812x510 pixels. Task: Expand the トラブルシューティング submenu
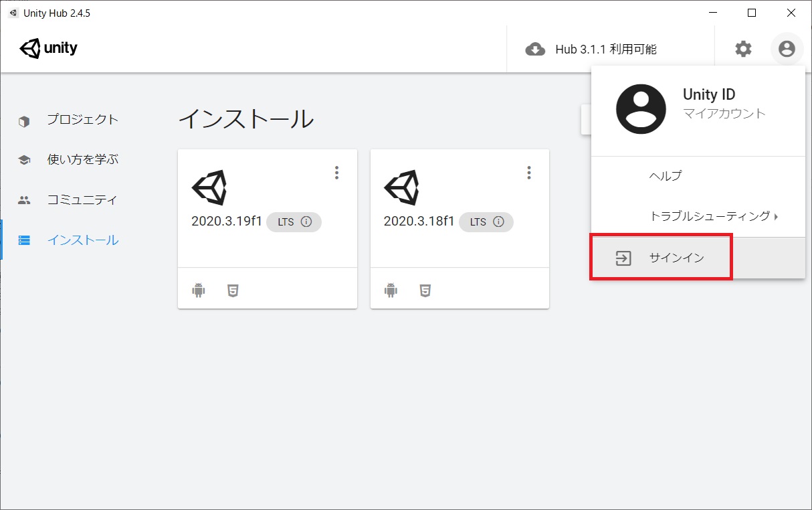click(698, 216)
